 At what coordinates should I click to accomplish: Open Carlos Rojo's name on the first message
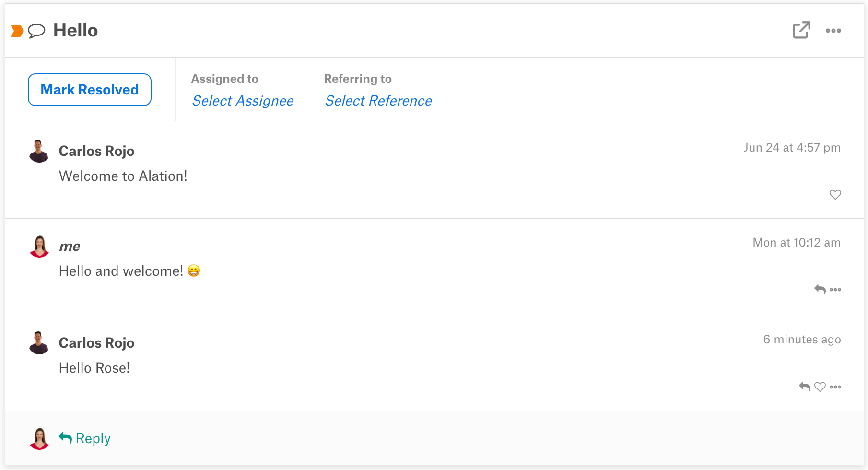tap(96, 151)
